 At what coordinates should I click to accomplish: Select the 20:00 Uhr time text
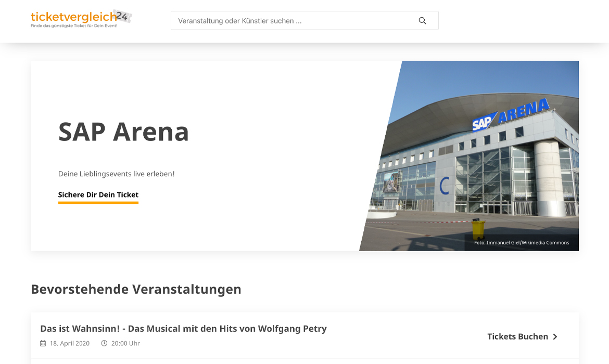click(125, 343)
